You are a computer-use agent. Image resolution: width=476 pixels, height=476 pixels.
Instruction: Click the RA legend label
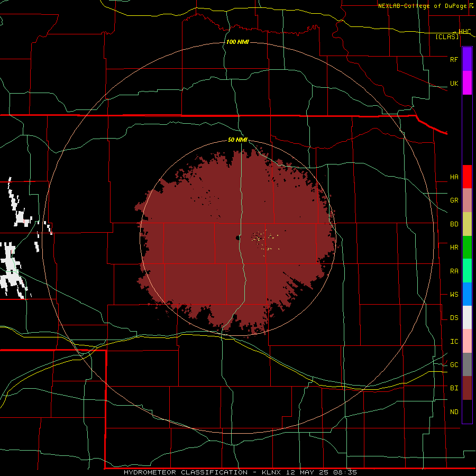(x=454, y=271)
